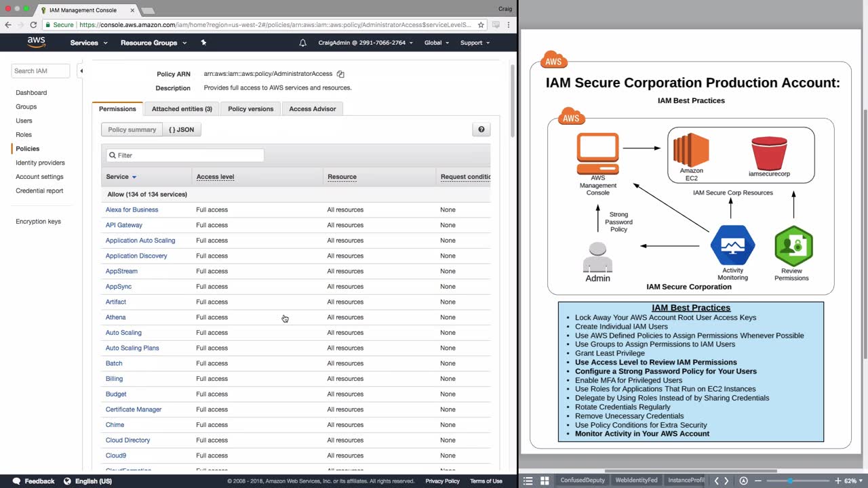Switch to grid view in diagram toolbar
Image resolution: width=868 pixels, height=488 pixels.
[x=544, y=481]
